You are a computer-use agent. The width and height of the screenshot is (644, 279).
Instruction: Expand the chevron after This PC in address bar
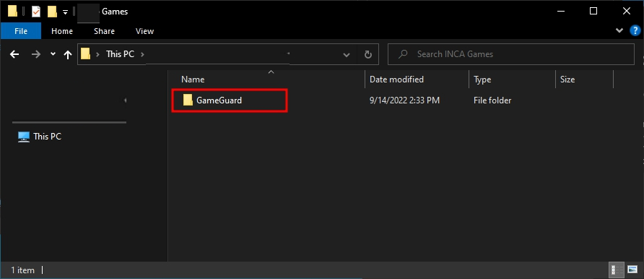(x=142, y=54)
